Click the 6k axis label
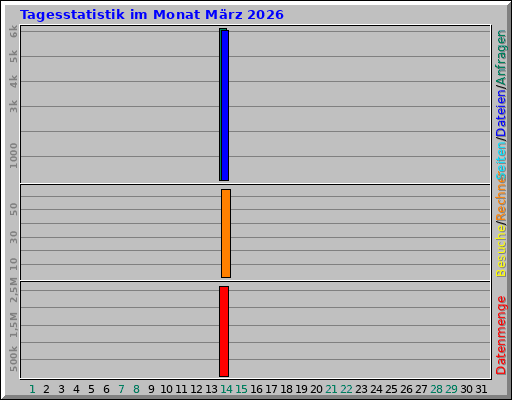Viewport: 512px width, 400px height. point(13,31)
